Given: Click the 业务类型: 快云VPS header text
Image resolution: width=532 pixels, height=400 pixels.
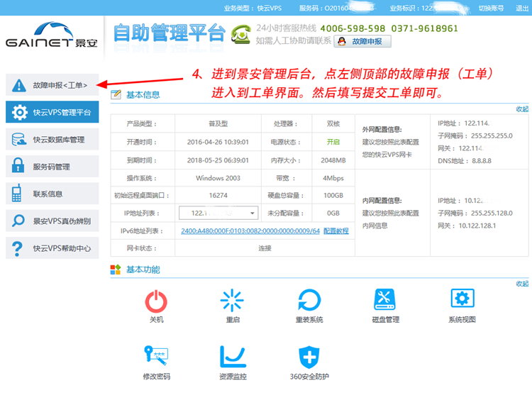Looking at the screenshot, I should pos(253,8).
